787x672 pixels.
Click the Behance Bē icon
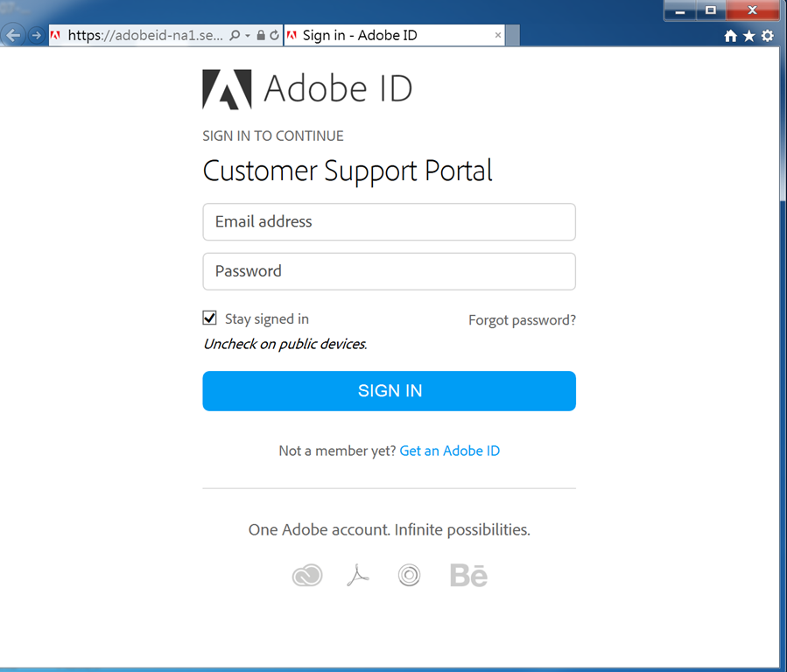(469, 575)
